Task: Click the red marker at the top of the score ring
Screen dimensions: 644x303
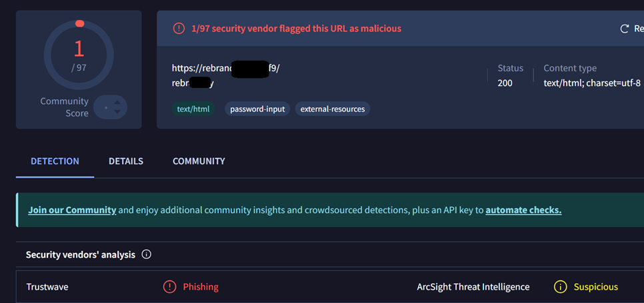Action: click(x=80, y=24)
